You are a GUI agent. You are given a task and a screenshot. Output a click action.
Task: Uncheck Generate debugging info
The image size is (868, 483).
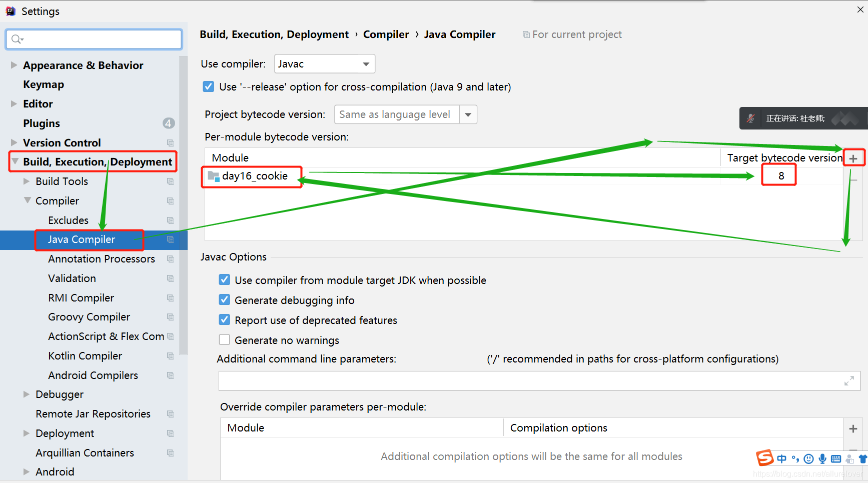(x=225, y=300)
